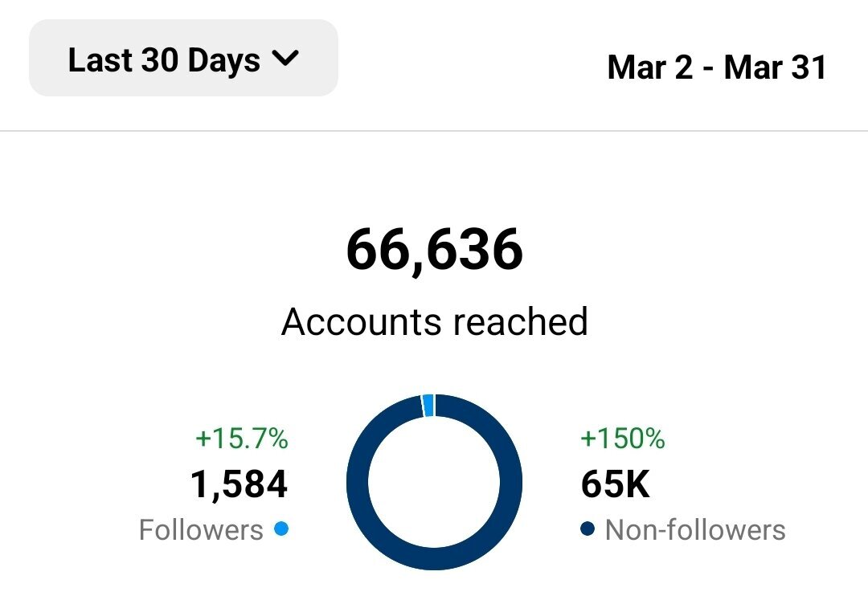Tap the 65K non-followers count
This screenshot has width=868, height=596.
pyautogui.click(x=615, y=484)
